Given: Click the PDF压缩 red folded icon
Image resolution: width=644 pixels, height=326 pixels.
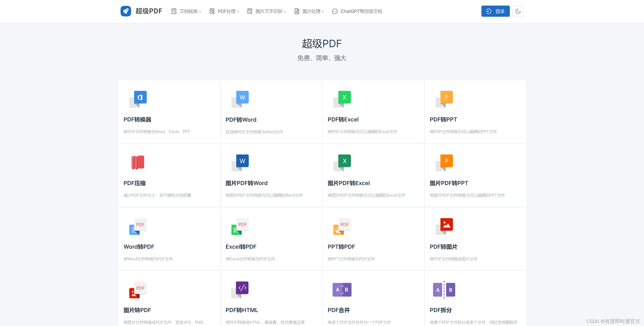Looking at the screenshot, I should coord(138,162).
